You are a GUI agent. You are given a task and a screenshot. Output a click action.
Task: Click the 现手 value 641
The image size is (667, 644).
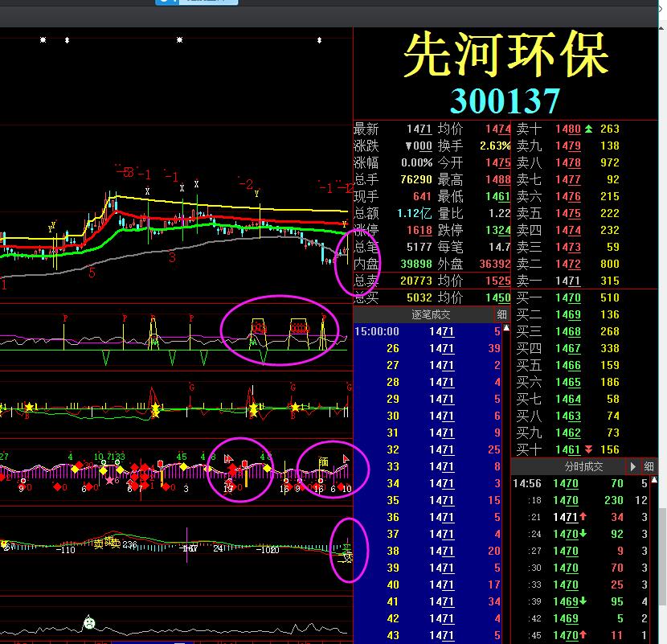pyautogui.click(x=422, y=196)
